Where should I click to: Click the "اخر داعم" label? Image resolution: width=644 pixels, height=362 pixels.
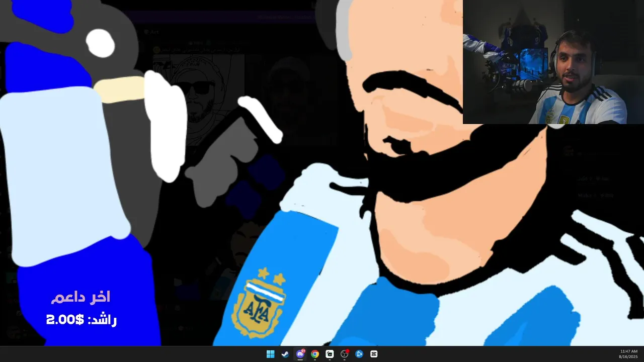pyautogui.click(x=80, y=297)
